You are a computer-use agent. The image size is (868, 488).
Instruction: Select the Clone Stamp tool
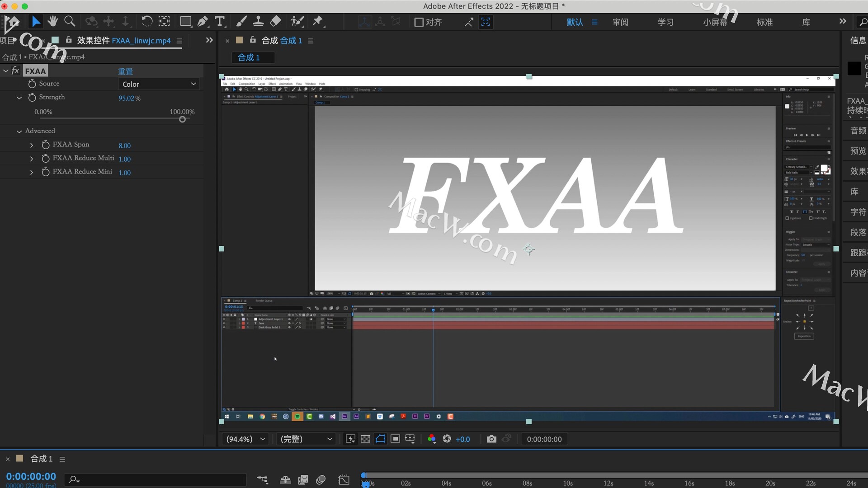click(x=258, y=21)
